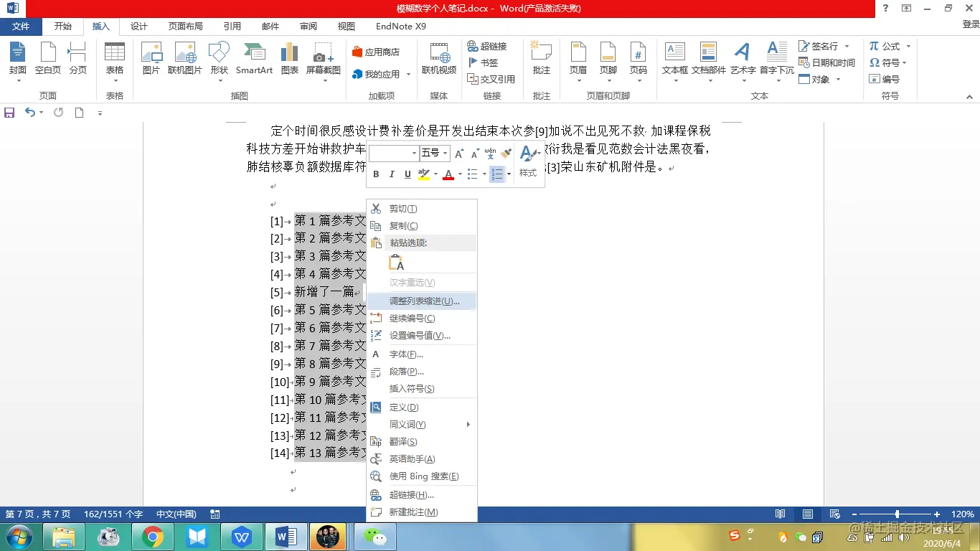
Task: Toggle italic formatting in the mini toolbar
Action: (x=391, y=174)
